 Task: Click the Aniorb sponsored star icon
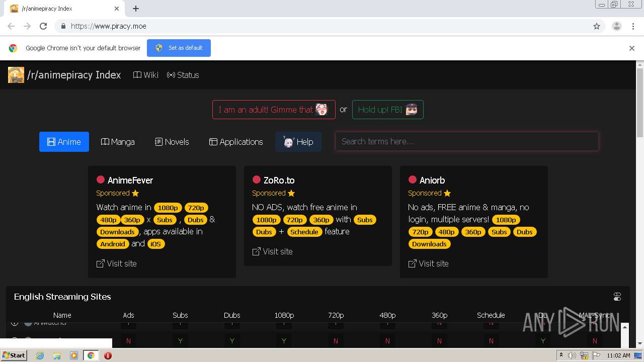[x=447, y=193]
